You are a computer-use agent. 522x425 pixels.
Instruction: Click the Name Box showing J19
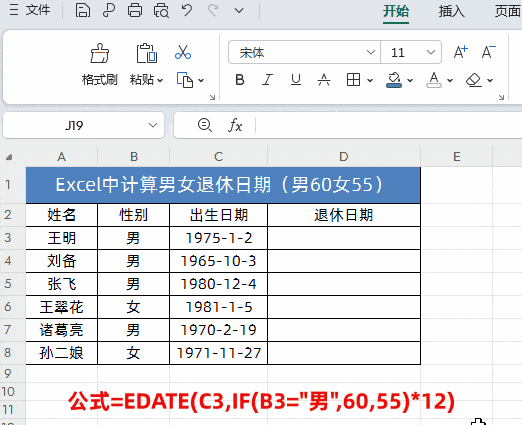(74, 125)
